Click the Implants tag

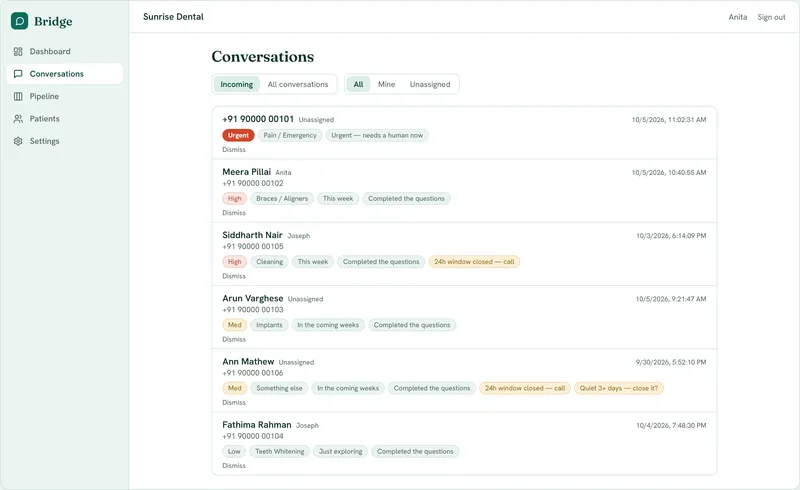click(269, 325)
